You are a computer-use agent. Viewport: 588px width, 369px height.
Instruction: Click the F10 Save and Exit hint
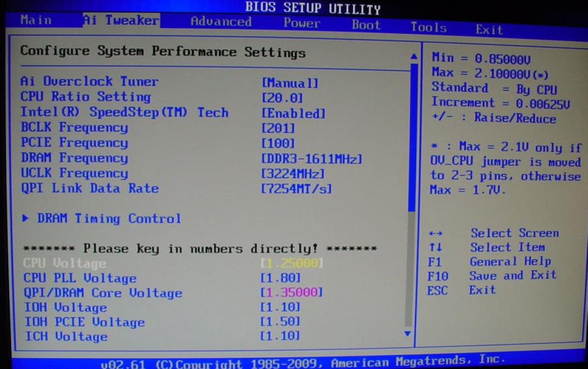(x=492, y=276)
